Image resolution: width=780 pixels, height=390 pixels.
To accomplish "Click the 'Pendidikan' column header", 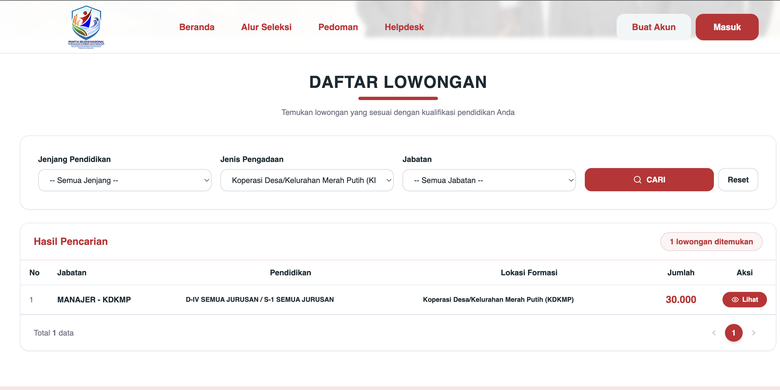I will pyautogui.click(x=291, y=273).
